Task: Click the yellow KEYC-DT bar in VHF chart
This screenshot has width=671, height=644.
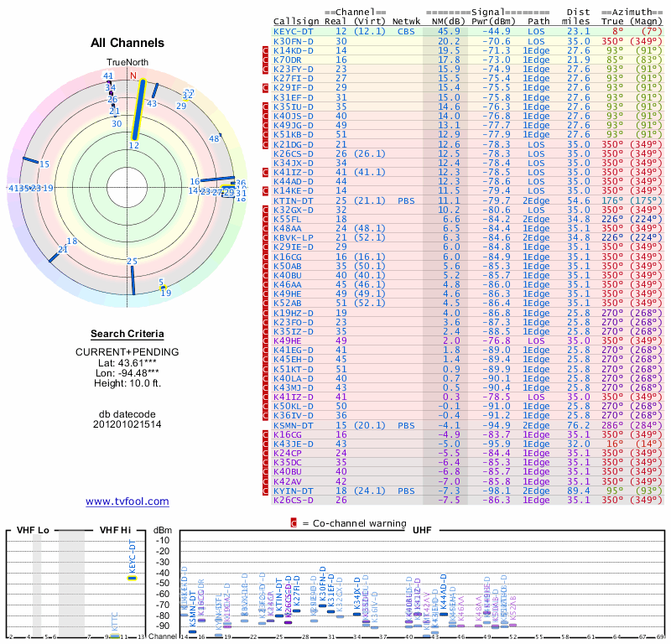Action: (132, 577)
